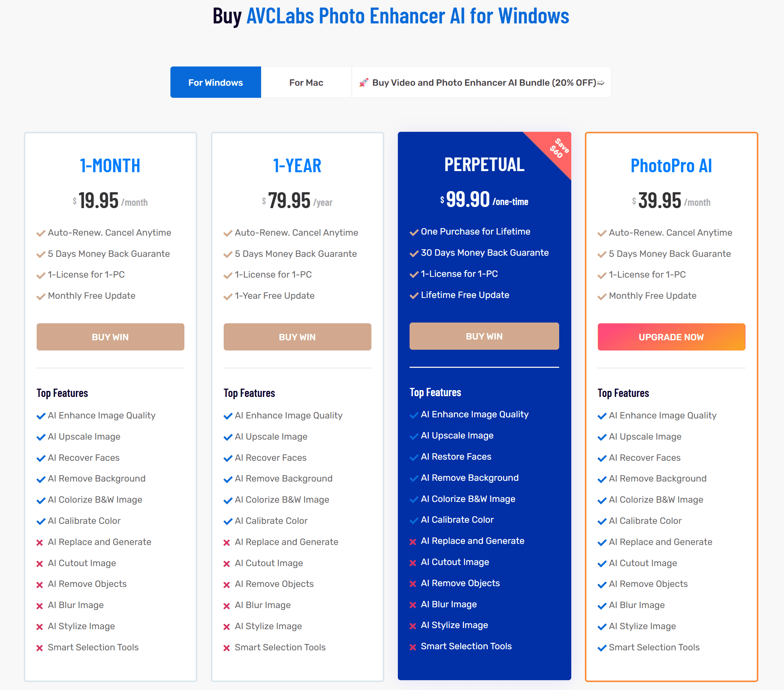Screen dimensions: 784x690
Task: Click the 79.95 /year price
Action: (297, 201)
